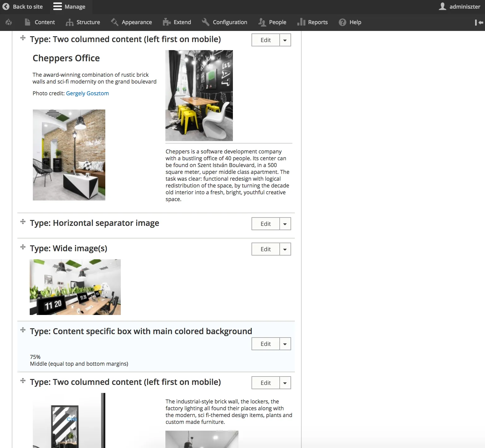Click the wide office desk thumbnail
The image size is (485, 448).
tap(75, 287)
